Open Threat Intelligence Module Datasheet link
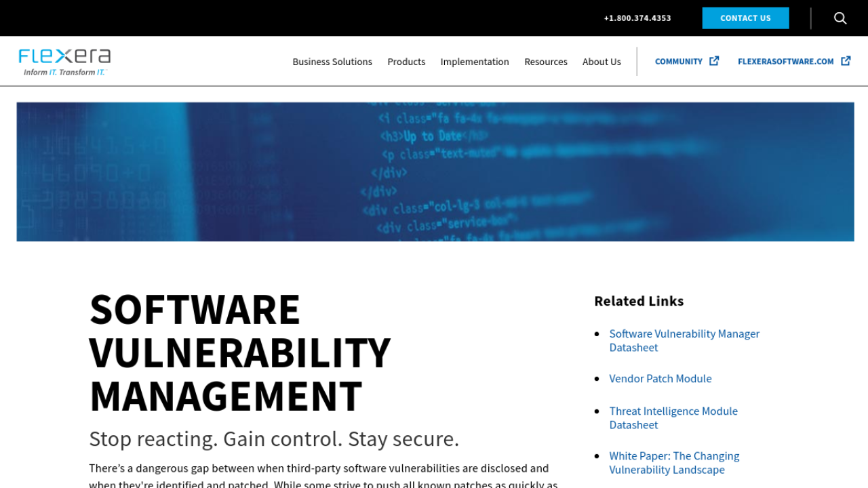 [673, 418]
